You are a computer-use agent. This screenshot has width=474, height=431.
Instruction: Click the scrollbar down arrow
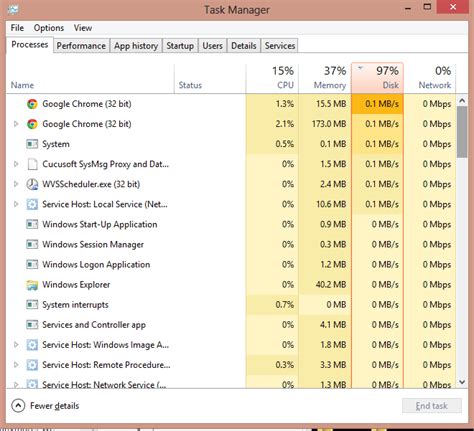tap(462, 382)
